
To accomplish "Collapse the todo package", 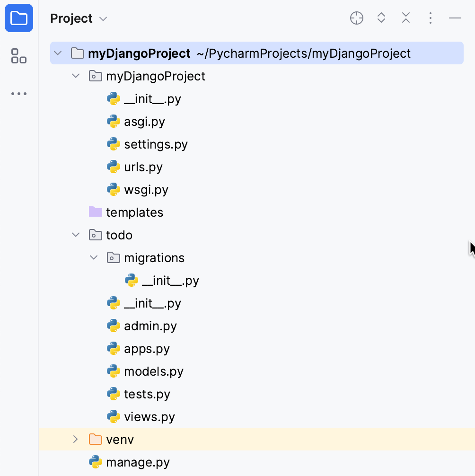I will (76, 235).
